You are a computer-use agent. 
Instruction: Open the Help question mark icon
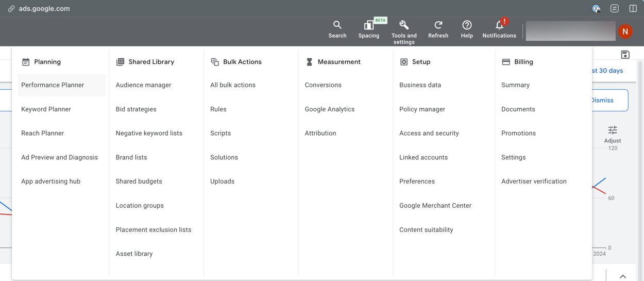[x=467, y=25]
